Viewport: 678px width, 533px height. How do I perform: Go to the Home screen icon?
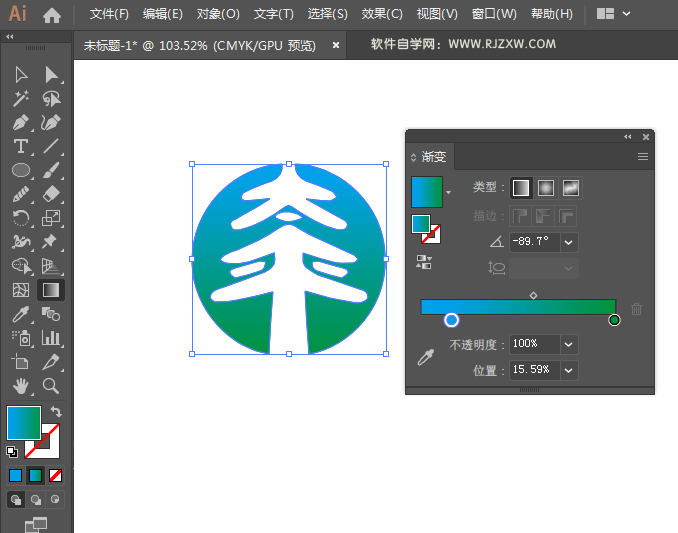point(52,16)
